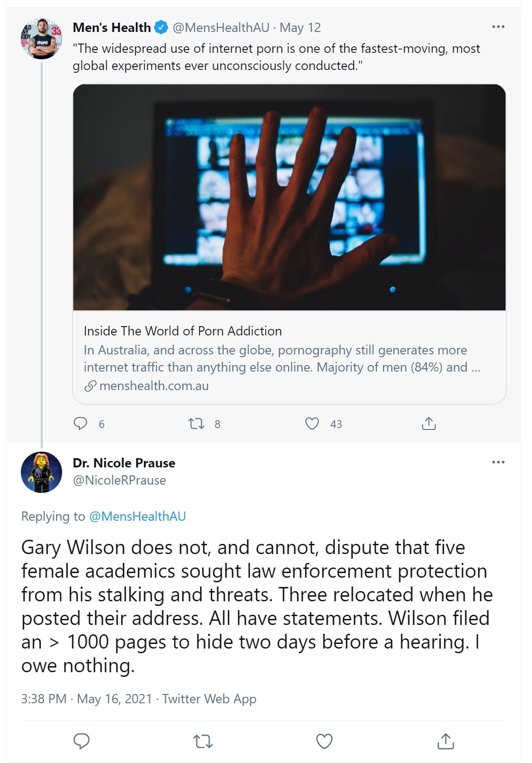
Task: Reply to Dr. Nicole Prause's tweet
Action: tap(82, 741)
